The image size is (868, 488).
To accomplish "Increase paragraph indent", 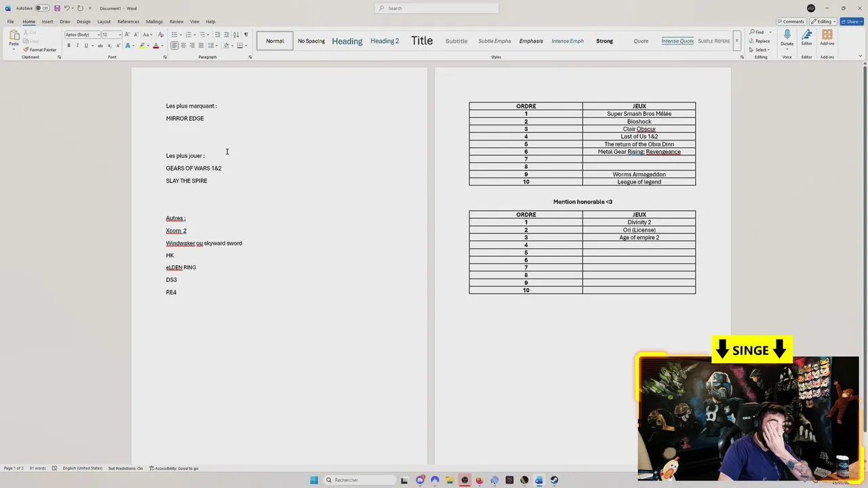I will (226, 35).
